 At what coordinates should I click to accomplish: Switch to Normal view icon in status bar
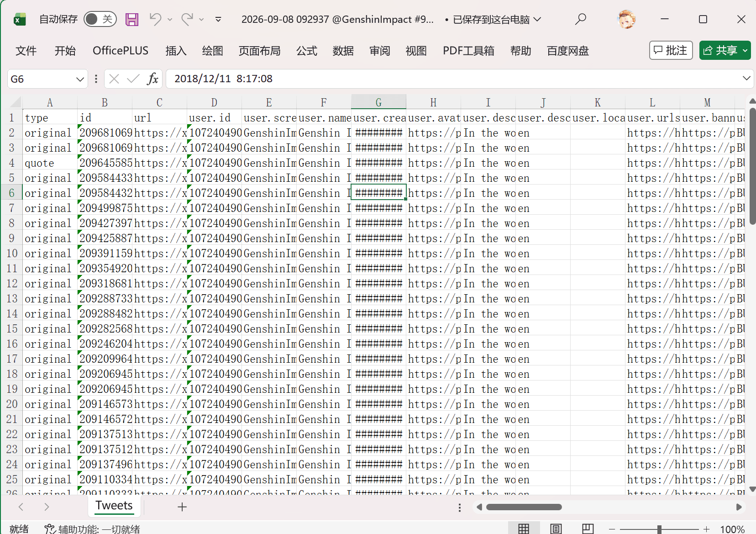524,529
